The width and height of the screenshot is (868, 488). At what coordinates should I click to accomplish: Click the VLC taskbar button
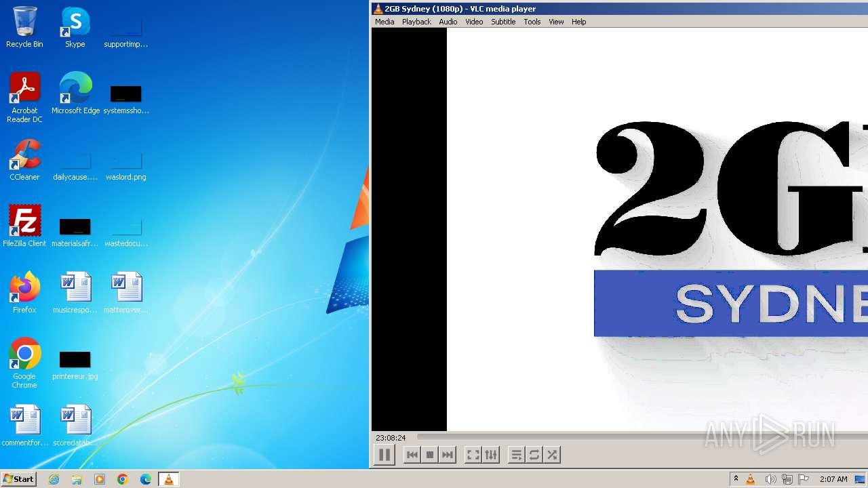(168, 479)
